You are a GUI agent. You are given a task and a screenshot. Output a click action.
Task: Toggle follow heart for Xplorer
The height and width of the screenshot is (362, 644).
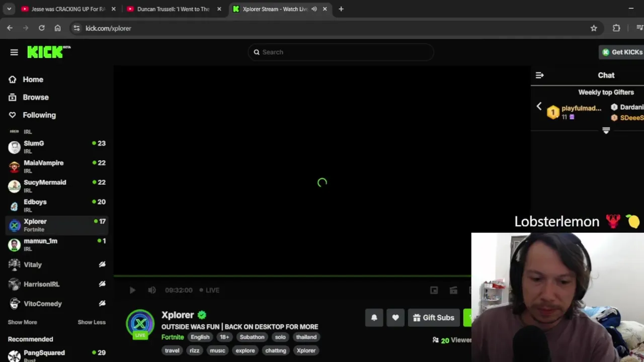[395, 318]
